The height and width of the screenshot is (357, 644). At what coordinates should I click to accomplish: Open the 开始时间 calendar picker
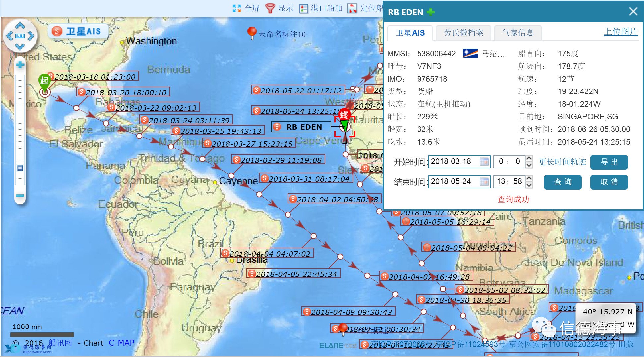(484, 162)
